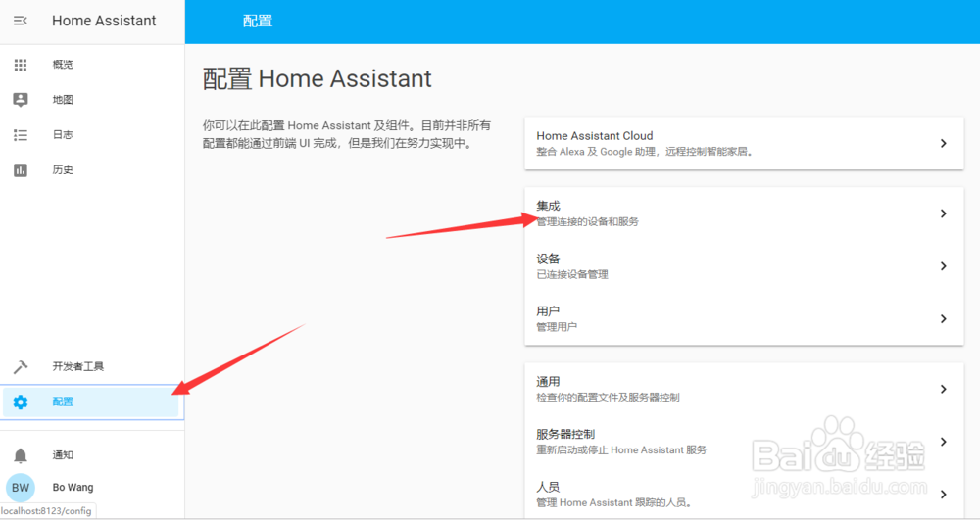
Task: Click the 通知 bell icon
Action: pos(21,455)
